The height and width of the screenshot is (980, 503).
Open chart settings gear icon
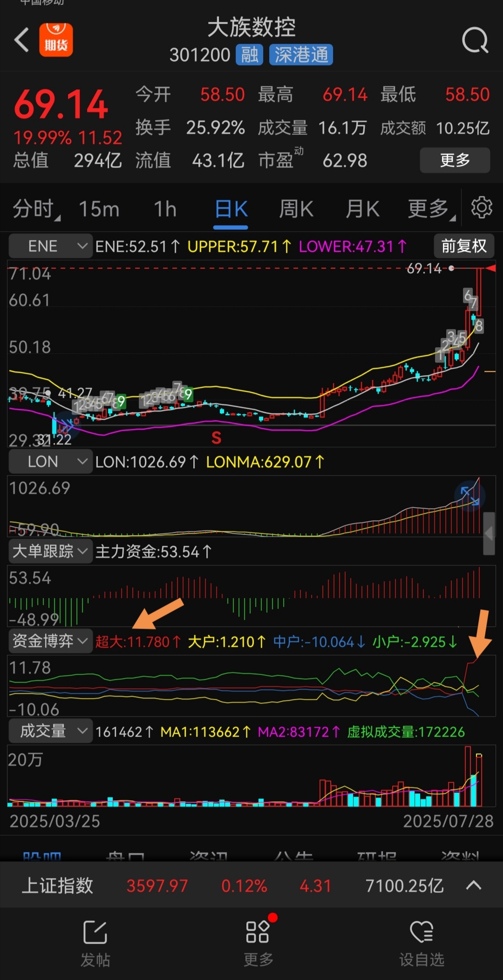pyautogui.click(x=482, y=208)
